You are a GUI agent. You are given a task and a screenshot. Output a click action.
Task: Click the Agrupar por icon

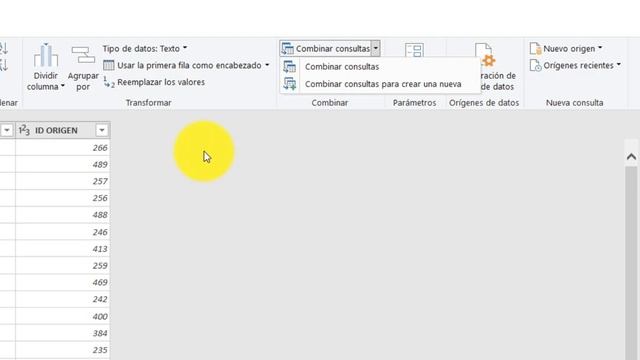[x=83, y=55]
